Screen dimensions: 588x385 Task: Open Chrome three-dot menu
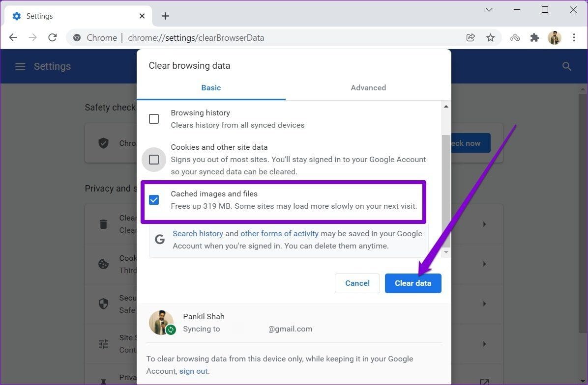[574, 37]
